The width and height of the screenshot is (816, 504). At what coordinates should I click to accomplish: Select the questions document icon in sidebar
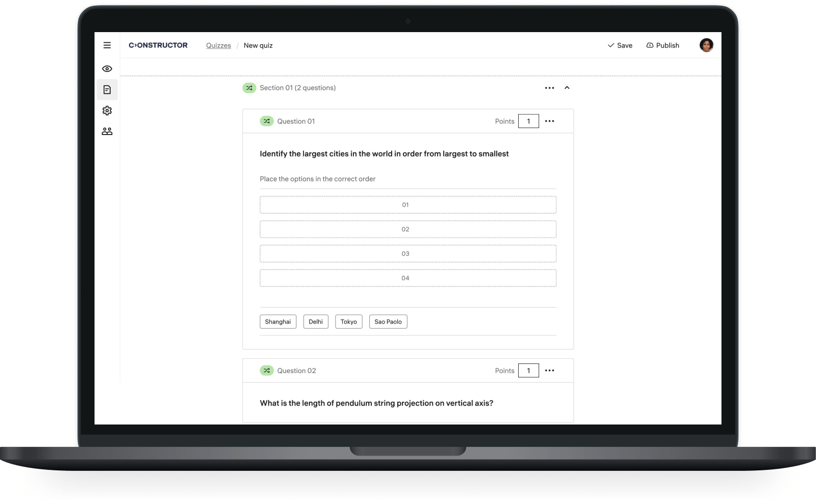tap(107, 90)
